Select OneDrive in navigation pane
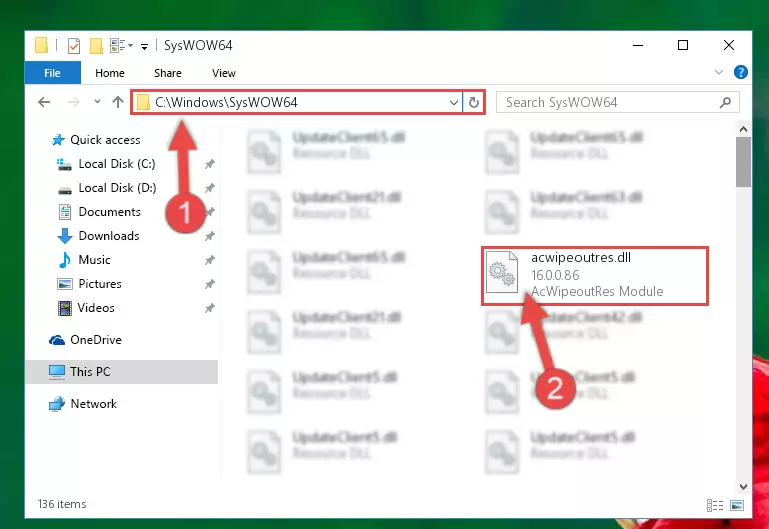The height and width of the screenshot is (529, 769). point(85,340)
